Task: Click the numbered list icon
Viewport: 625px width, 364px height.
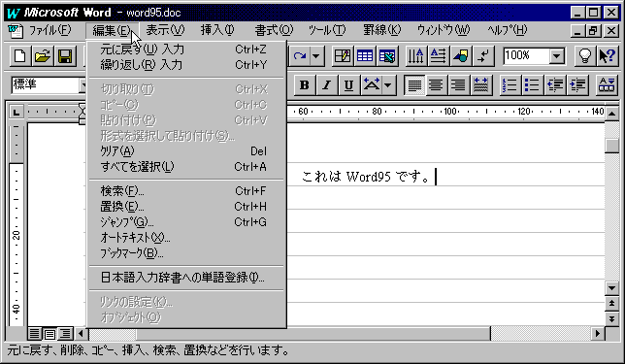Action: (x=510, y=84)
